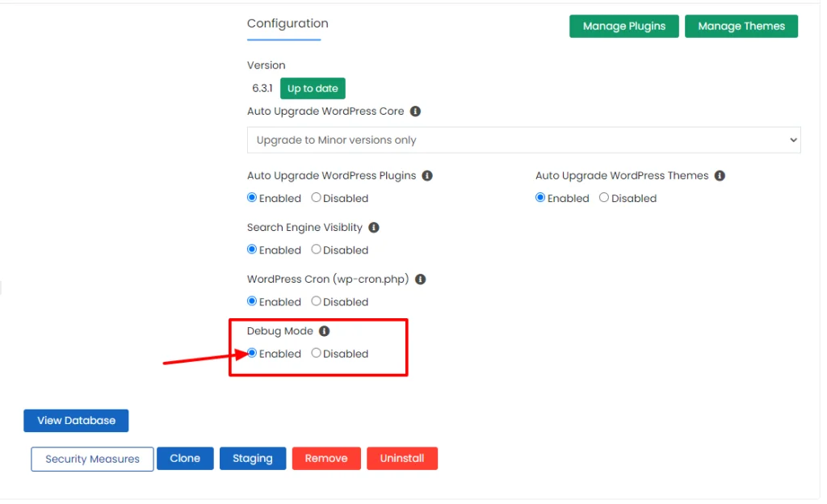Click info icon next to Debug Mode
The image size is (827, 504).
tap(325, 330)
